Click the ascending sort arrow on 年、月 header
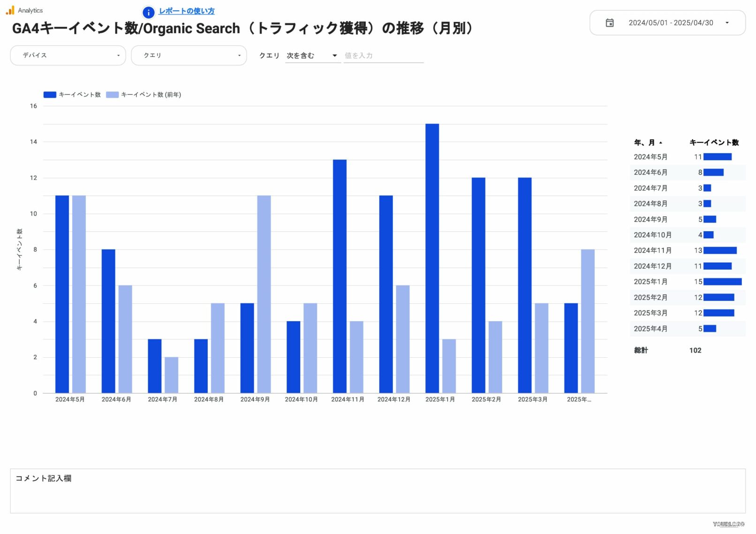Viewport: 756px width, 534px height. (661, 143)
